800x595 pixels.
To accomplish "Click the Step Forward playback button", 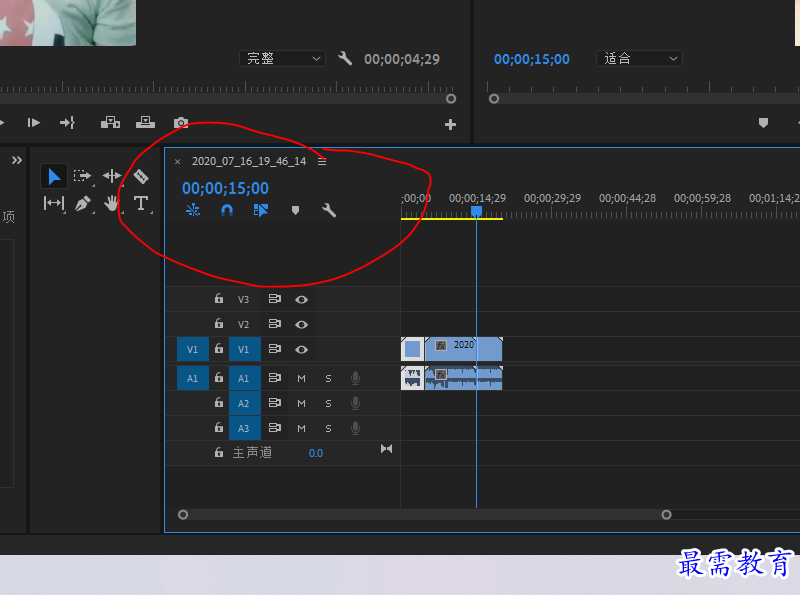I will tap(34, 122).
